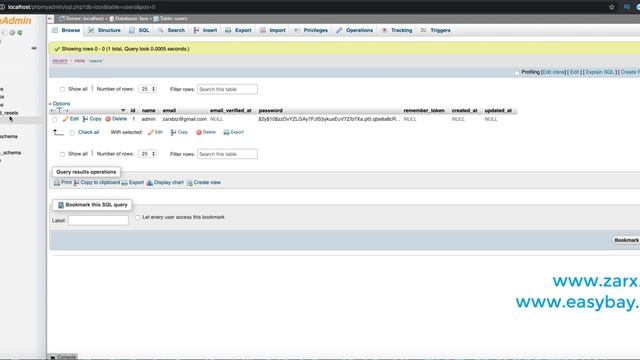Switch to the Export tab
The width and height of the screenshot is (640, 360).
click(238, 30)
